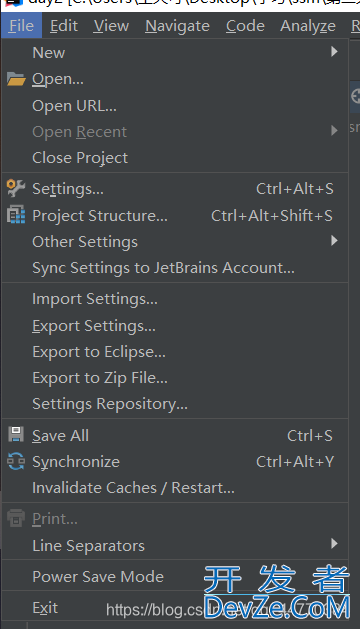Click the greyed-out Print printer icon

pyautogui.click(x=16, y=519)
